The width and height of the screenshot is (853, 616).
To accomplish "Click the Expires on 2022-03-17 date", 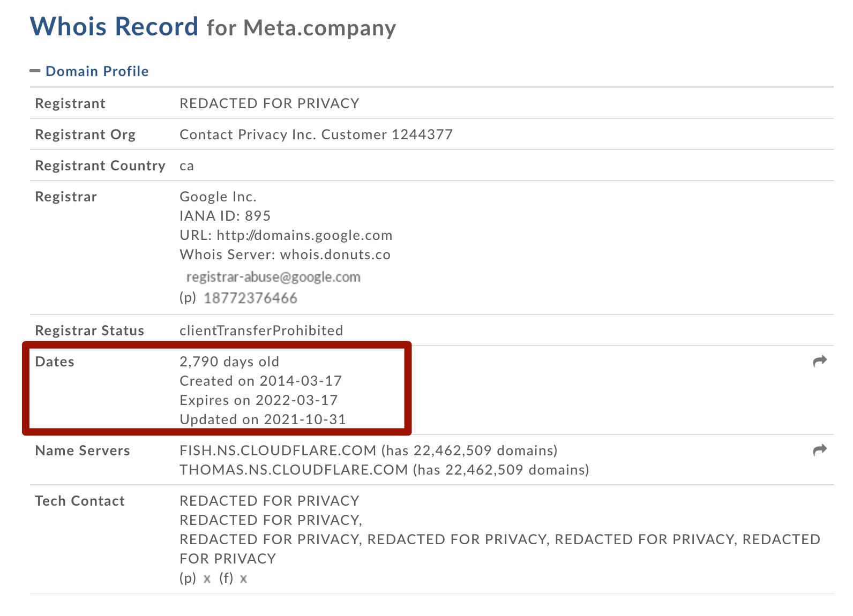I will tap(259, 400).
